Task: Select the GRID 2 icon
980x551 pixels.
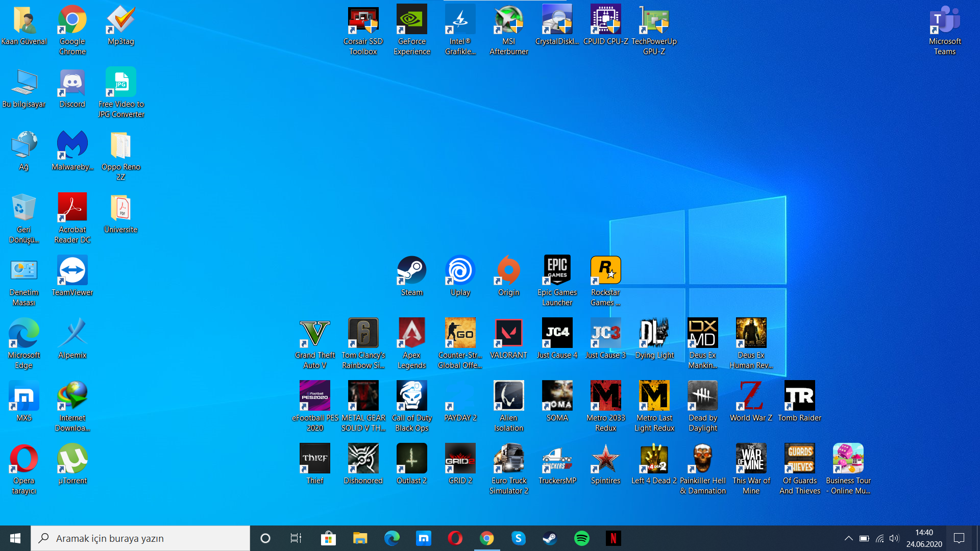Action: (460, 464)
